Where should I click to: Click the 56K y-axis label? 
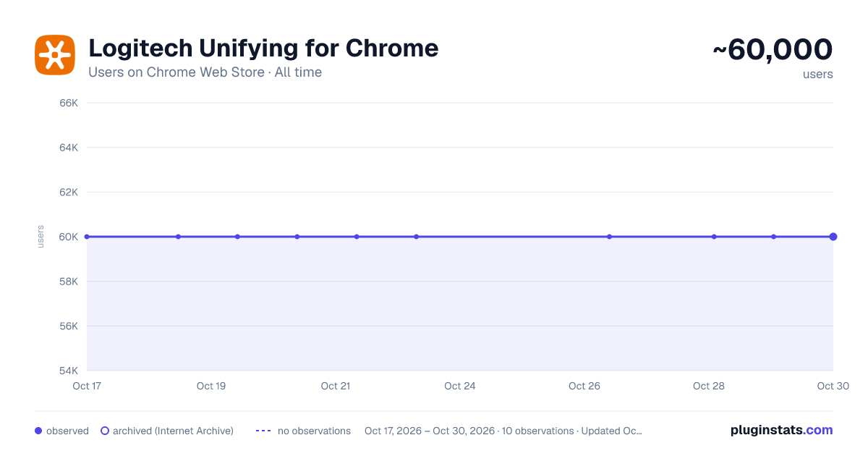[69, 326]
